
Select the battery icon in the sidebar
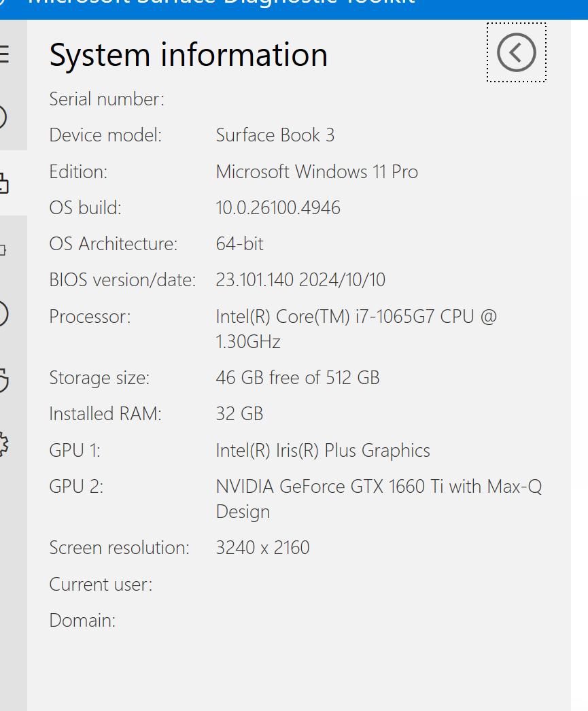pyautogui.click(x=3, y=250)
